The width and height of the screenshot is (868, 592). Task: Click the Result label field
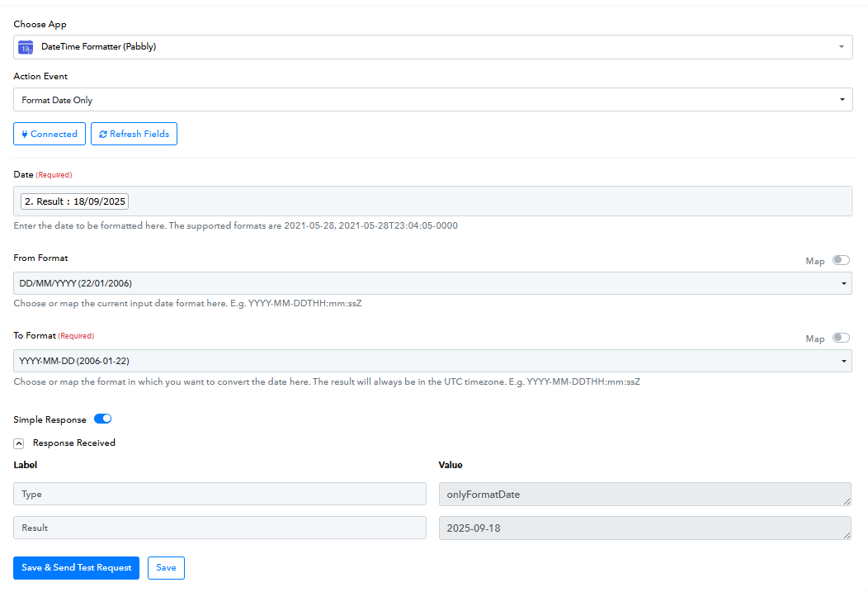pos(219,528)
